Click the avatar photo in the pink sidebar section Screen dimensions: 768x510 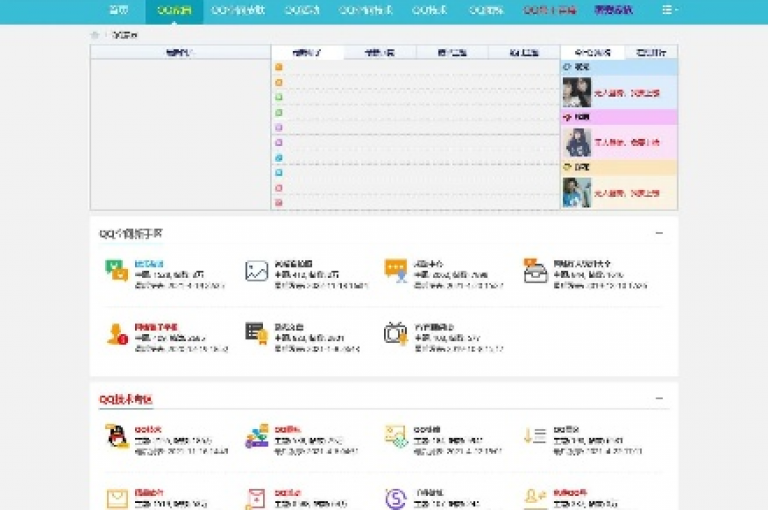coord(576,142)
